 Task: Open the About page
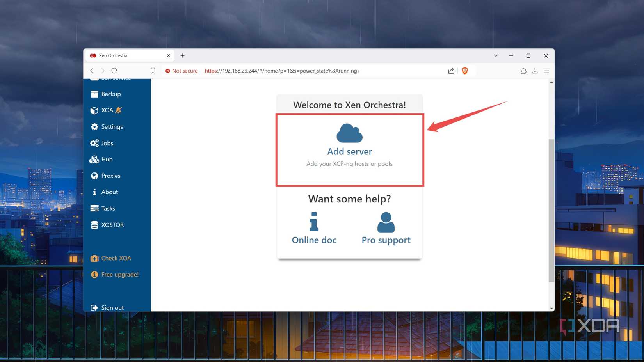pyautogui.click(x=109, y=192)
